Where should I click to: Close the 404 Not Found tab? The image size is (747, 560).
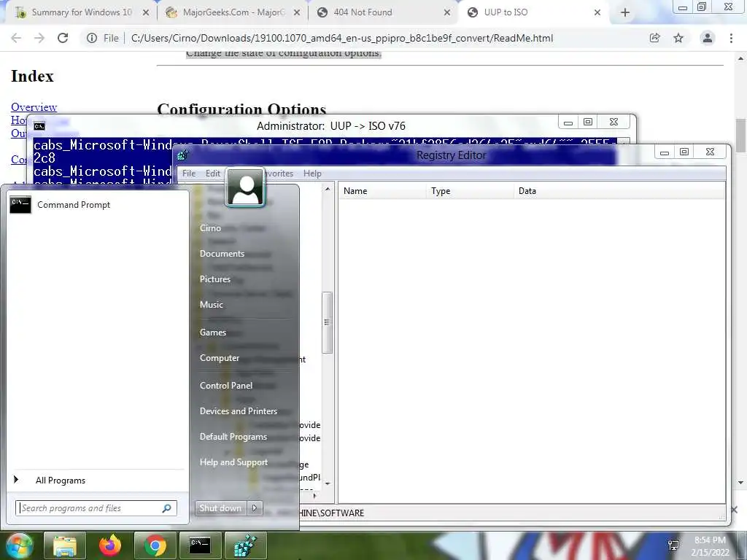point(447,13)
